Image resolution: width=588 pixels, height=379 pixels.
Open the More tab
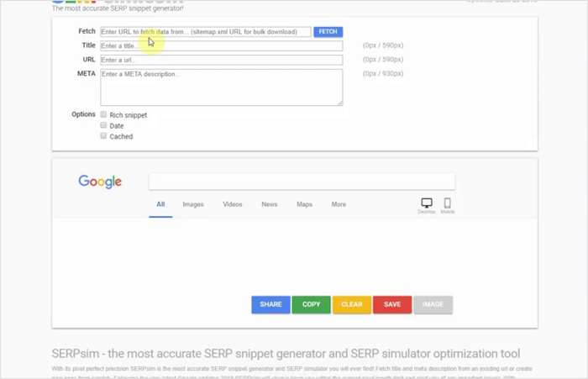(x=339, y=204)
